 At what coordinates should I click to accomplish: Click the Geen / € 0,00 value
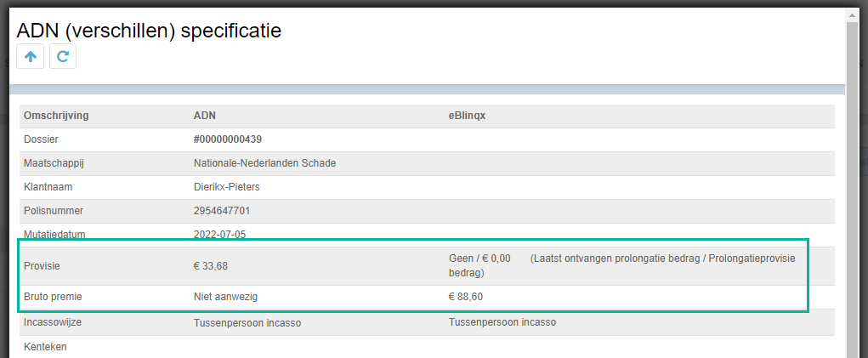pos(479,259)
